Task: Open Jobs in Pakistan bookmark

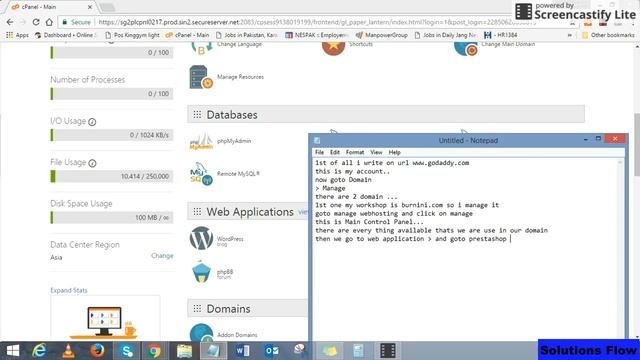Action: [x=247, y=35]
